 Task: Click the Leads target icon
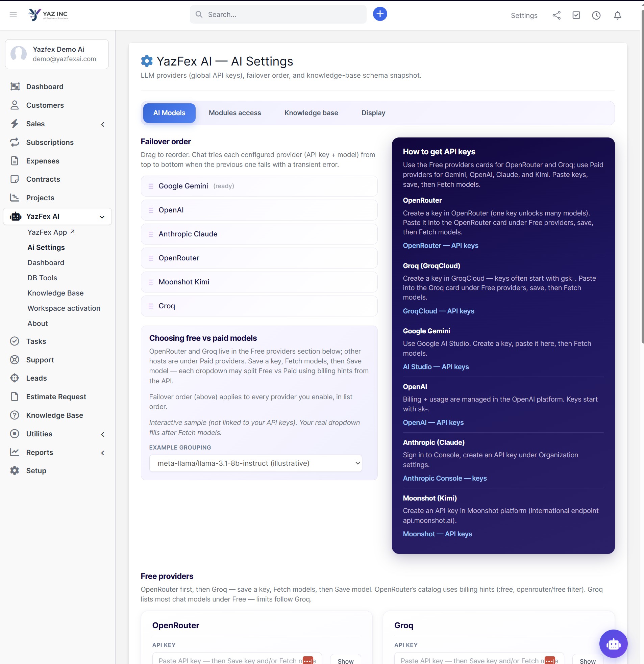[15, 378]
